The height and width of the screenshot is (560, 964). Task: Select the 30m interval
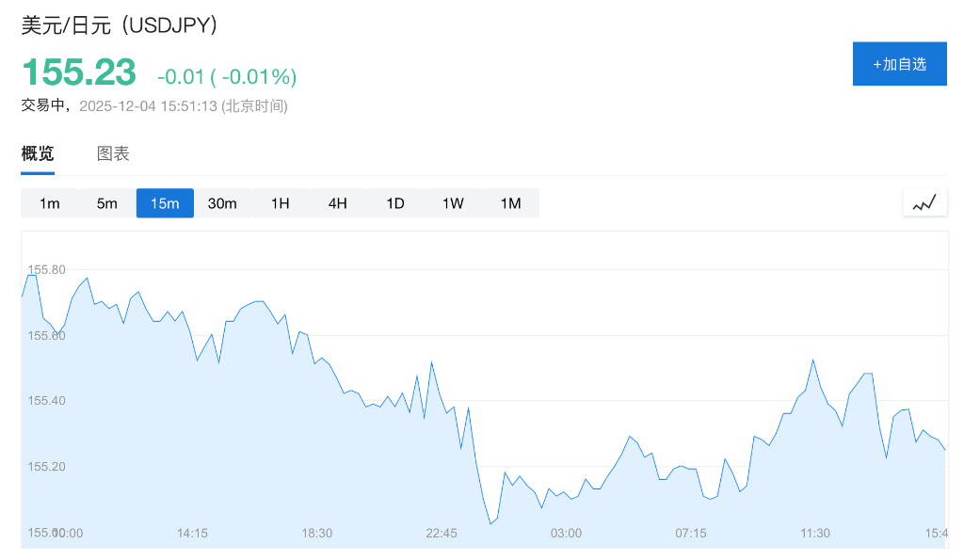click(x=222, y=203)
